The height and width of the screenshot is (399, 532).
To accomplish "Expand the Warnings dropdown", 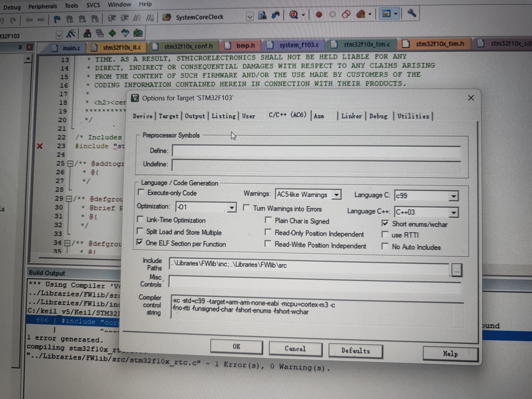I will coord(336,195).
